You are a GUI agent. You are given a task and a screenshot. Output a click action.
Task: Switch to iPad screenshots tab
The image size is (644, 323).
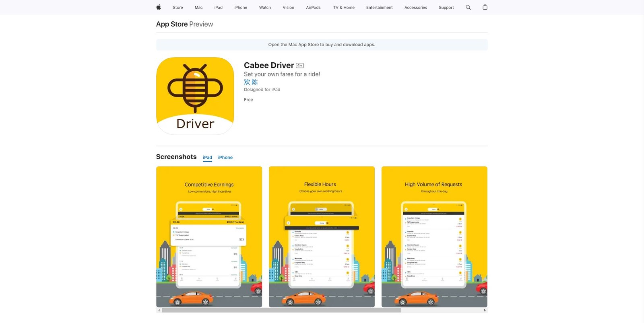click(207, 158)
